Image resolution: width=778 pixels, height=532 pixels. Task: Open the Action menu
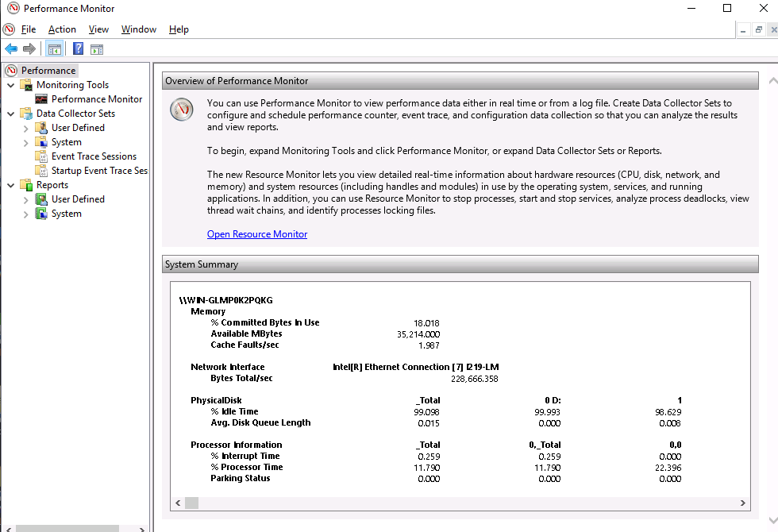(62, 29)
